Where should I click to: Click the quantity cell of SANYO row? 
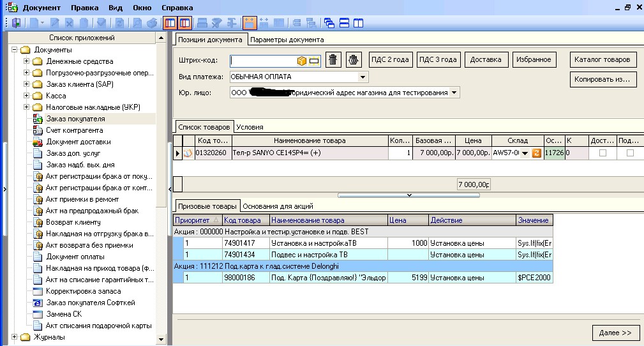(x=400, y=153)
